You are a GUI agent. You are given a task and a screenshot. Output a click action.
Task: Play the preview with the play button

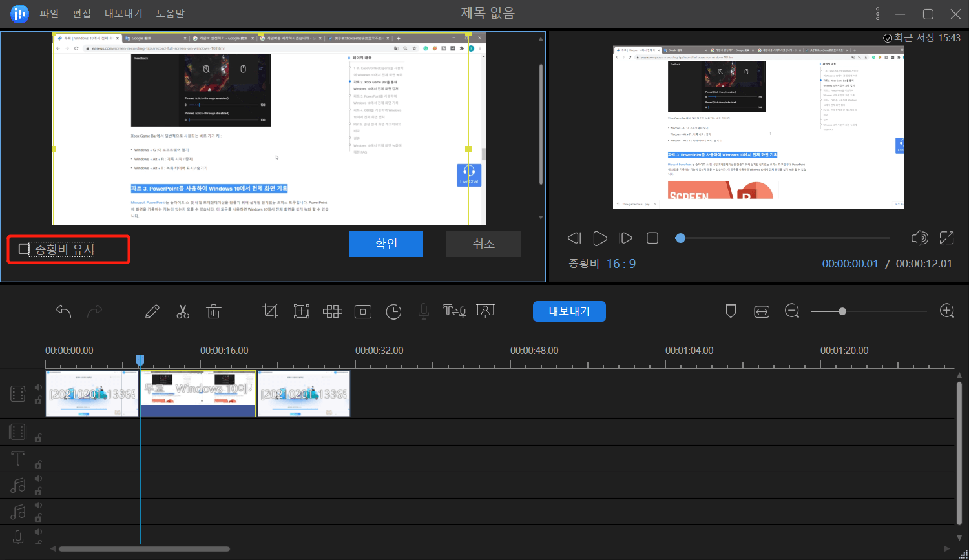599,238
